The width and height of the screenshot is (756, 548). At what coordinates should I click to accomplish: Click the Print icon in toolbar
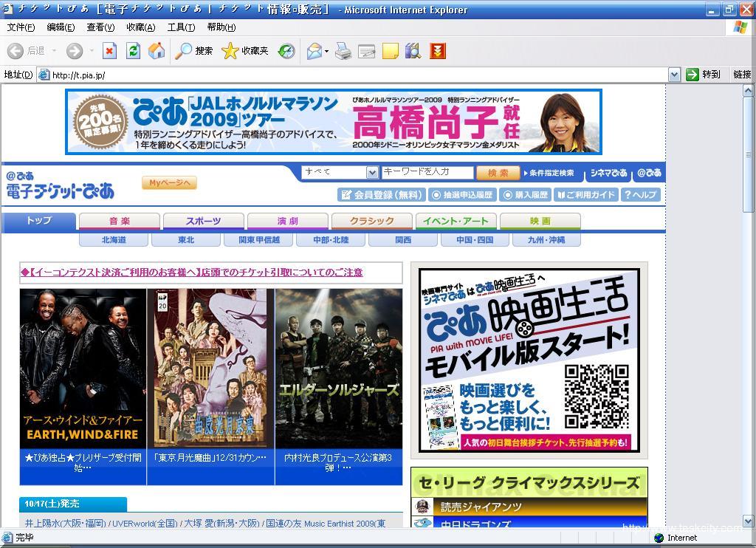343,51
